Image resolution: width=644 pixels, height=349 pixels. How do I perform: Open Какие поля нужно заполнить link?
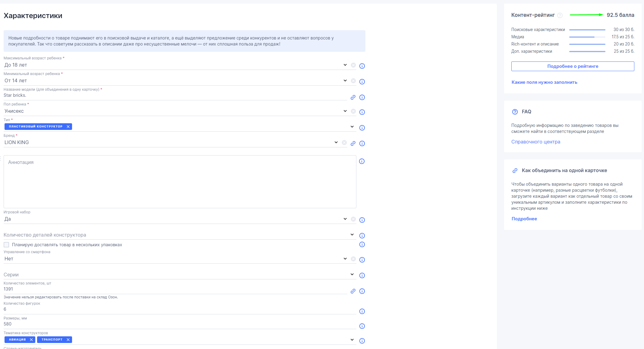click(544, 82)
